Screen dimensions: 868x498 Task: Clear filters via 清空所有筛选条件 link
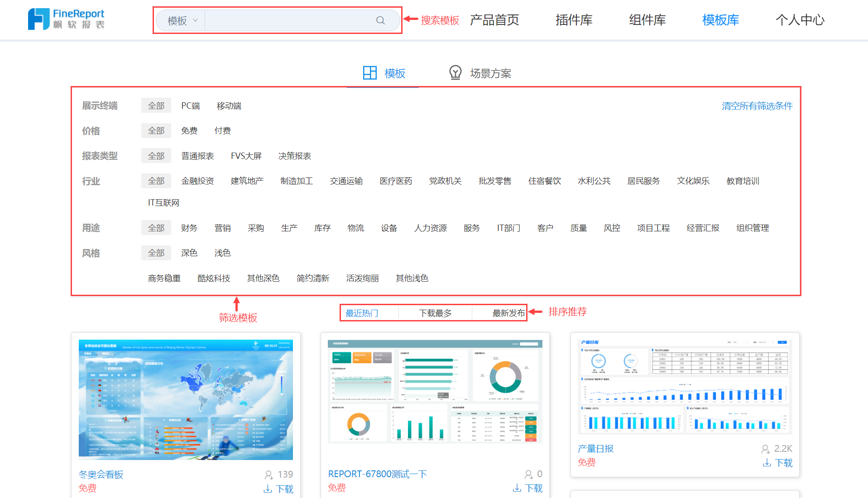(757, 106)
